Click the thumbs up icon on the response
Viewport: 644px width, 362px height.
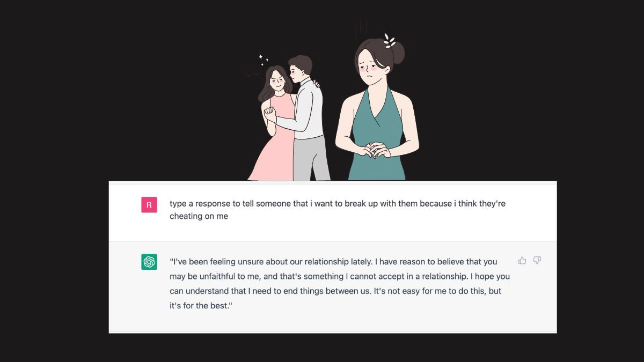522,261
